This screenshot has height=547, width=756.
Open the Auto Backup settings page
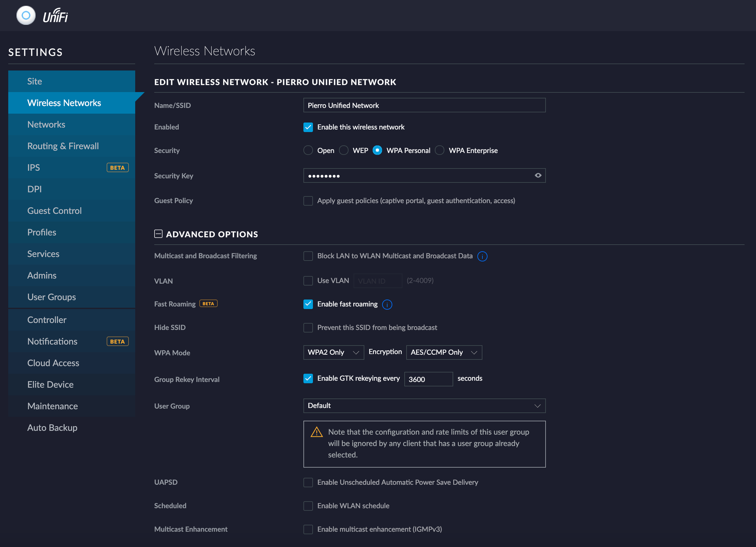coord(52,428)
